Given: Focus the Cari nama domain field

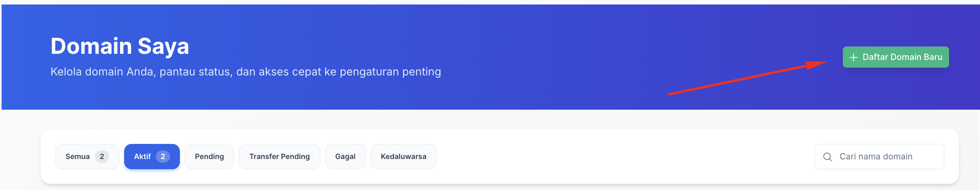Looking at the screenshot, I should coord(883,157).
